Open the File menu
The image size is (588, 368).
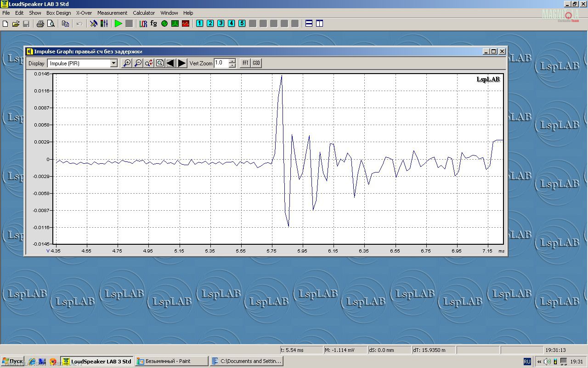(x=6, y=13)
